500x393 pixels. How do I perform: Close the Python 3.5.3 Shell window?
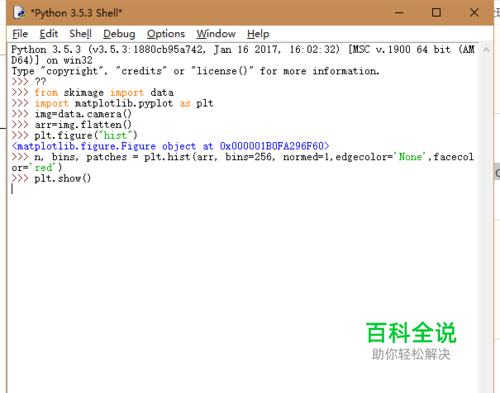474,13
